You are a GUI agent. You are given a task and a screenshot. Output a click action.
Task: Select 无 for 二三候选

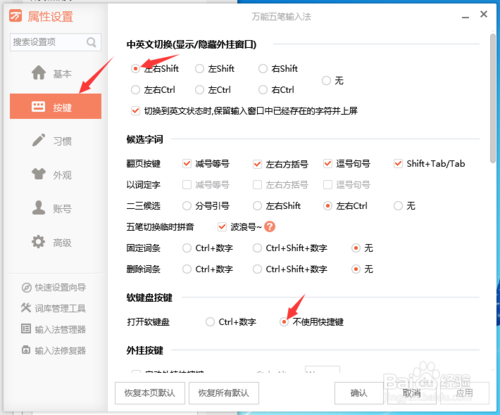click(398, 206)
